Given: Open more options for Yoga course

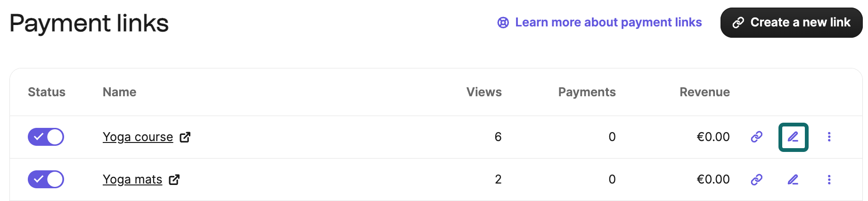Looking at the screenshot, I should 829,137.
